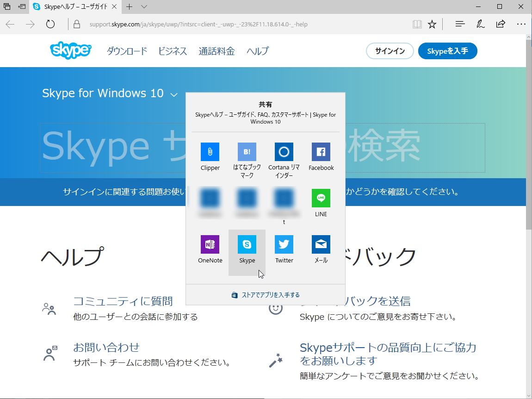Add this page to favorites with the star
Image resolution: width=532 pixels, height=399 pixels.
click(432, 24)
